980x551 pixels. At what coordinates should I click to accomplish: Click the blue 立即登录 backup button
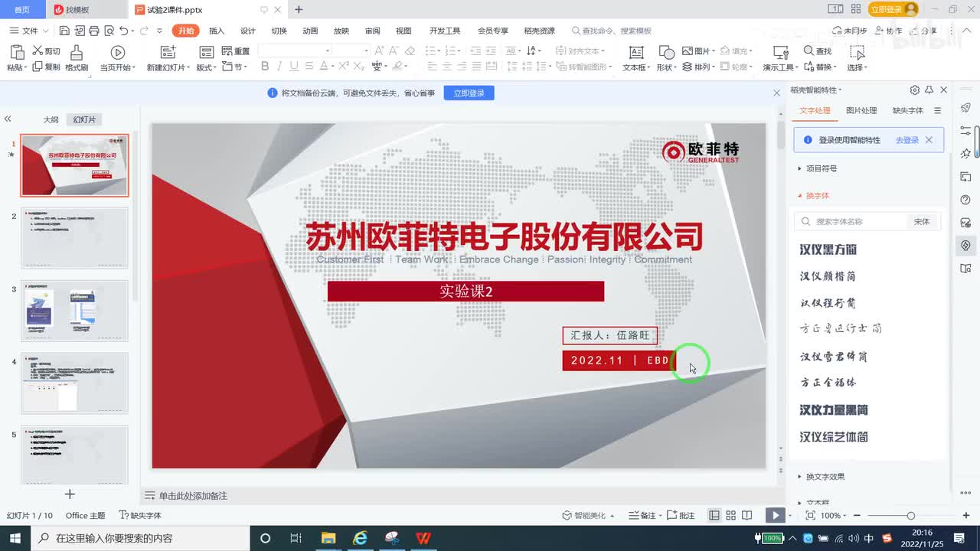coord(469,93)
